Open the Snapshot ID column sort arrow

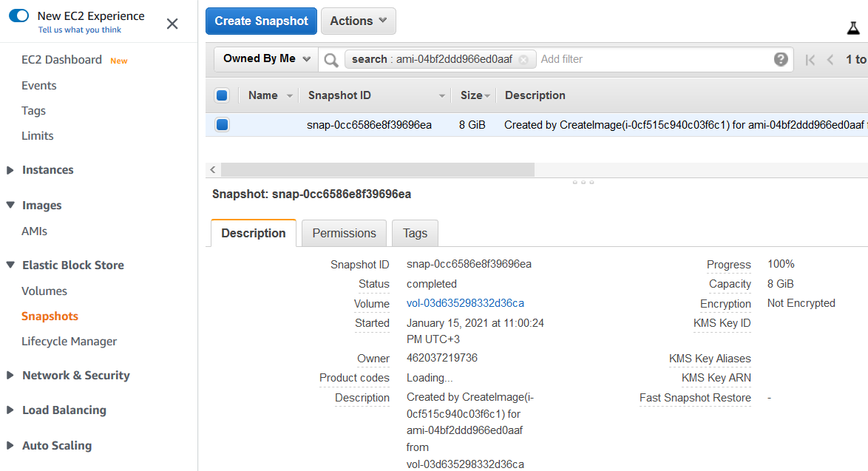[x=441, y=96]
